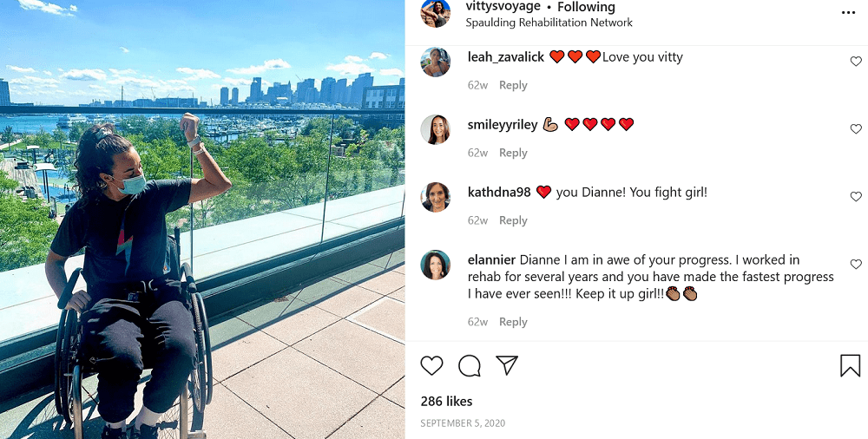
Task: Open vittysvoyage profile picture
Action: 436,13
